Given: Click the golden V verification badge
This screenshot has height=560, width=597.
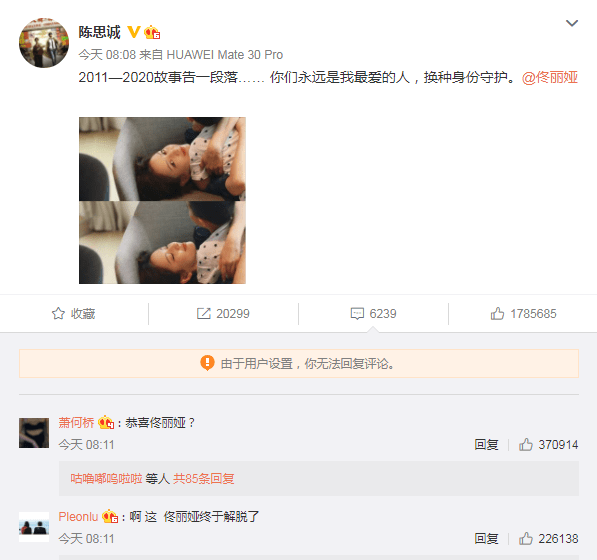Looking at the screenshot, I should pos(134,32).
